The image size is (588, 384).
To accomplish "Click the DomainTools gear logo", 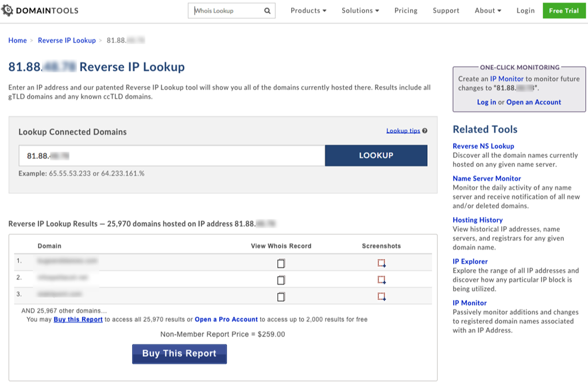I will pyautogui.click(x=7, y=10).
